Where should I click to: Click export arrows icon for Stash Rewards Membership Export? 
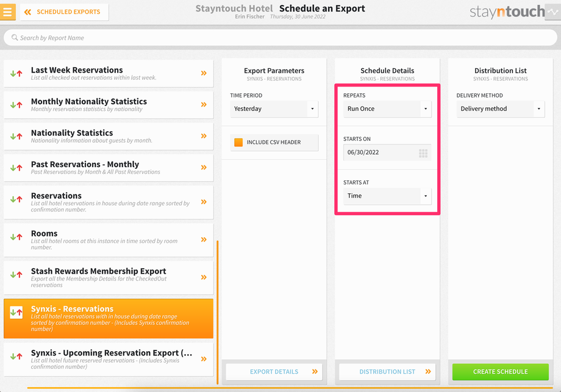point(16,274)
